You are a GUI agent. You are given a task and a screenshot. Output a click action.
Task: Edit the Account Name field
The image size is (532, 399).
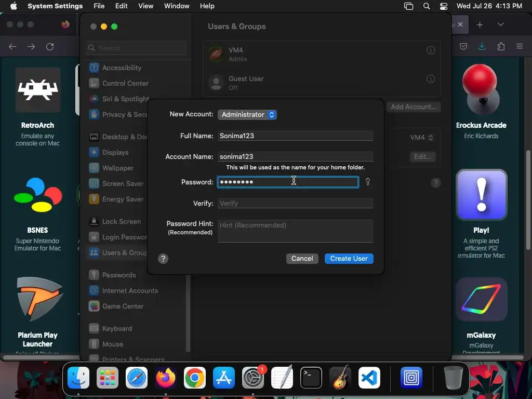295,156
